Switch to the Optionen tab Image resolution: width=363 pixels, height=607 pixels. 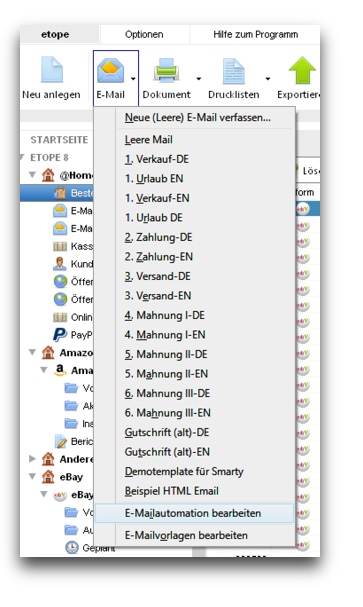point(144,34)
